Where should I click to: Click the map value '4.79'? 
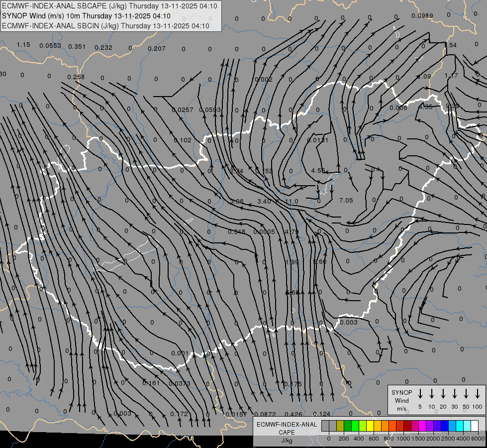click(292, 232)
